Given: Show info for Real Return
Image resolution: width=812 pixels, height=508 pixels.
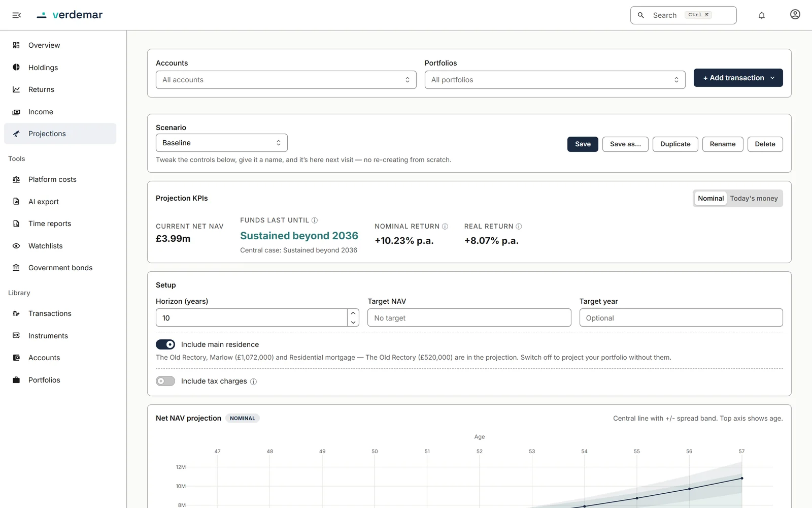Looking at the screenshot, I should coord(519,226).
